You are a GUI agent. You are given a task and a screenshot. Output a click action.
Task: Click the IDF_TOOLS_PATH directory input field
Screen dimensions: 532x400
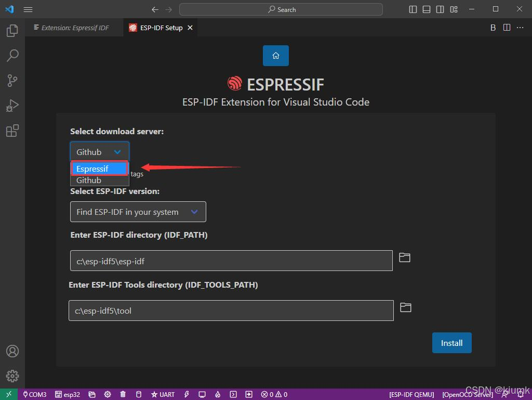click(x=231, y=311)
